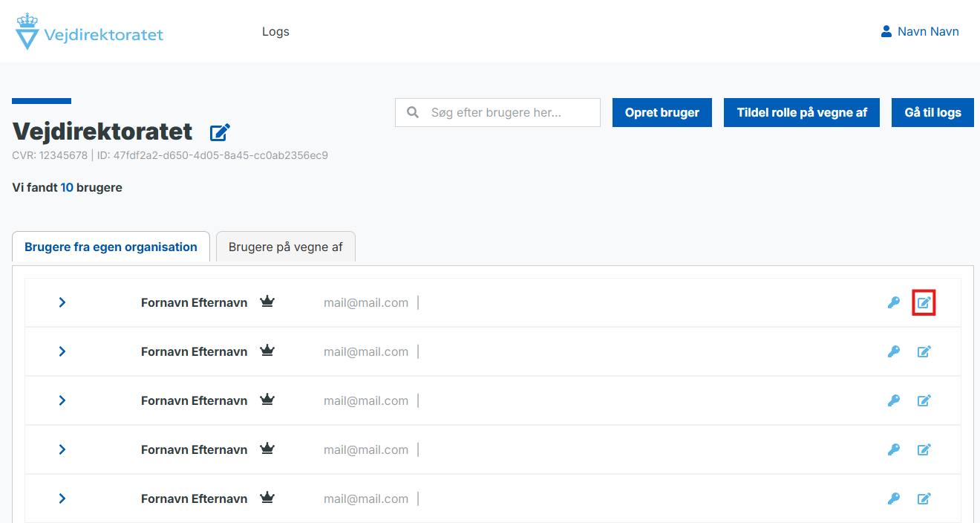Click the crown icon in fourth user row
980x523 pixels.
(x=267, y=449)
